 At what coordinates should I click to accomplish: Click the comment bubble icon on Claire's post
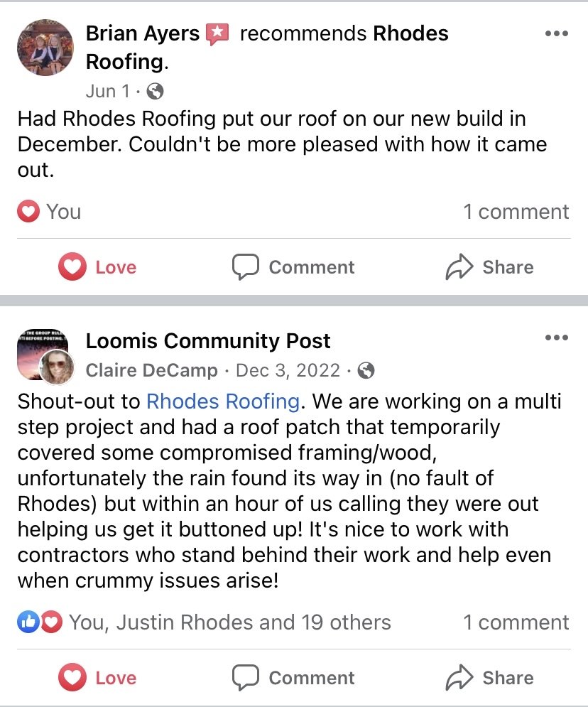(246, 678)
